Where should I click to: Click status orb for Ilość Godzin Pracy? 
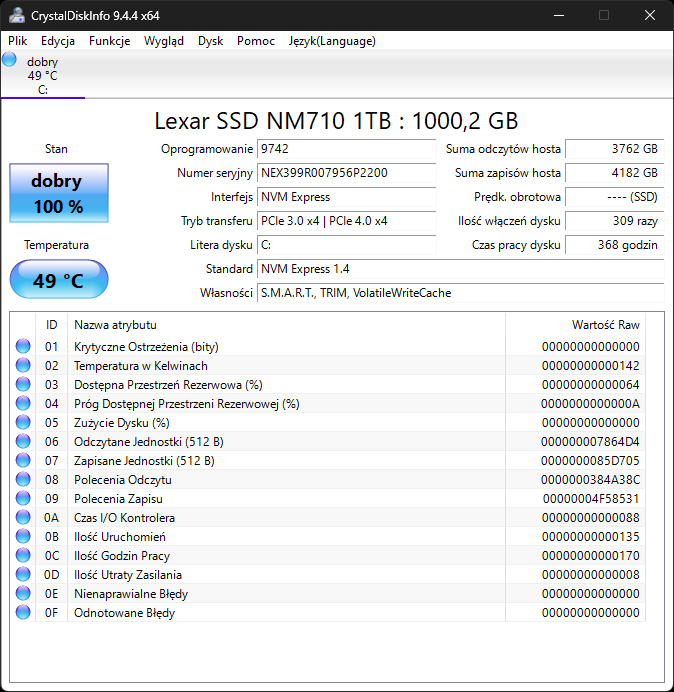coord(23,556)
